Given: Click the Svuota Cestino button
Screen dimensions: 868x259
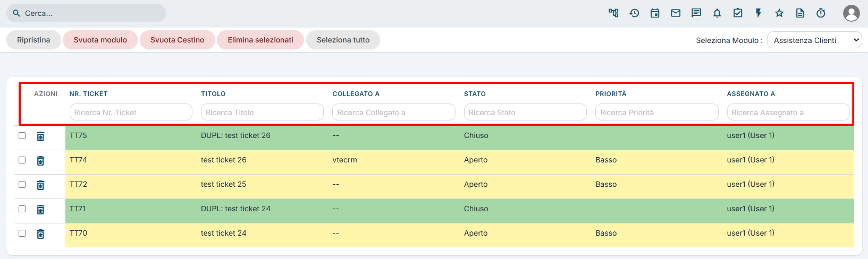Looking at the screenshot, I should point(177,40).
